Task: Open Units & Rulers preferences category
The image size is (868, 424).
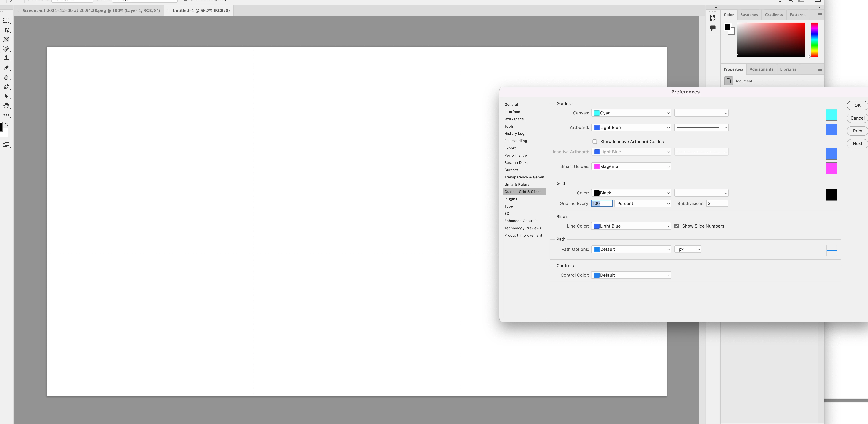Action: pos(516,184)
